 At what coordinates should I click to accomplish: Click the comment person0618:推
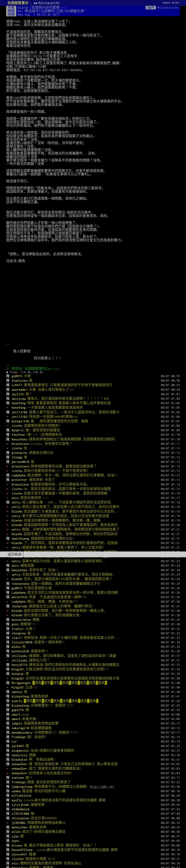[x=93, y=462]
